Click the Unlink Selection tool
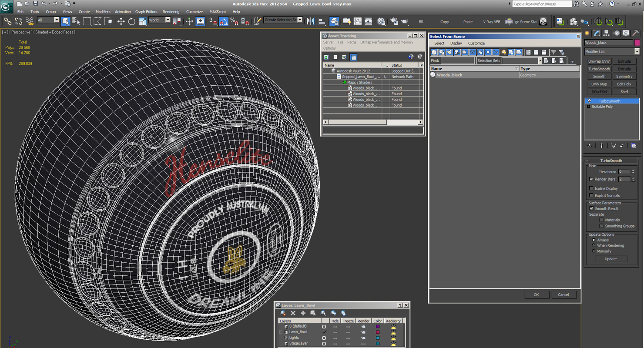The width and height of the screenshot is (644, 348). (x=19, y=21)
